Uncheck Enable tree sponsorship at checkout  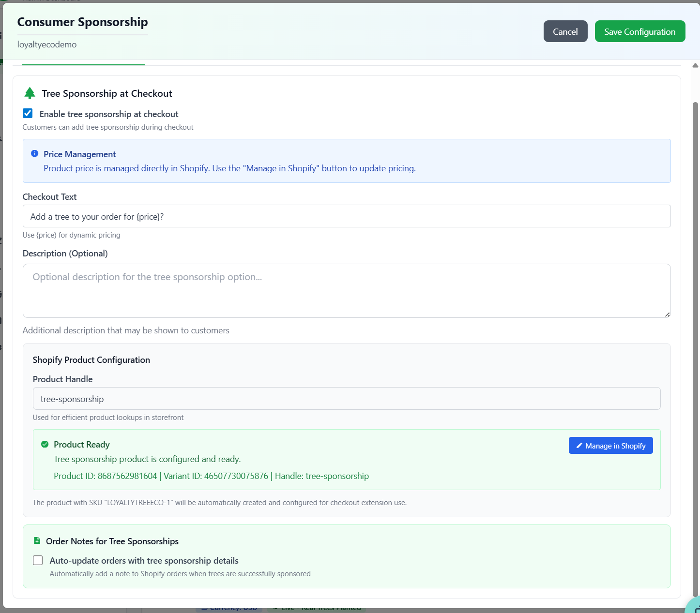point(28,113)
